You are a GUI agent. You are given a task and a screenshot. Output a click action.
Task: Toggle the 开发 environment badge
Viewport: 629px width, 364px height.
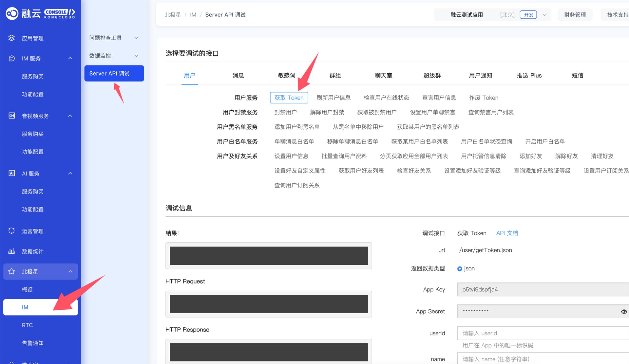(528, 15)
